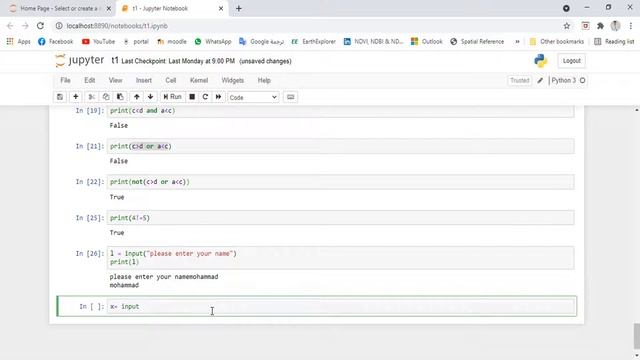The image size is (640, 360).
Task: Open the command palette keyboard icon
Action: [291, 97]
